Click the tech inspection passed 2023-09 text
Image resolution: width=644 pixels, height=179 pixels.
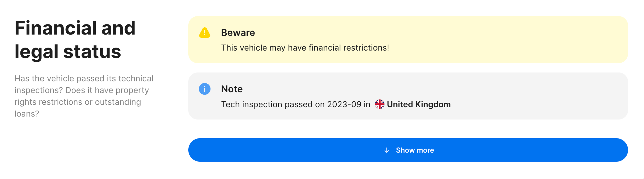click(296, 104)
